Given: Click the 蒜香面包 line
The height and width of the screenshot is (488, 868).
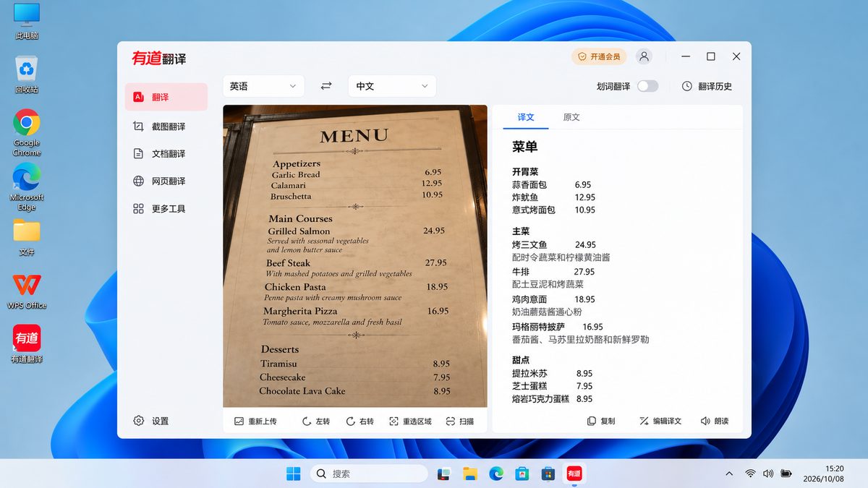Looking at the screenshot, I should (552, 185).
